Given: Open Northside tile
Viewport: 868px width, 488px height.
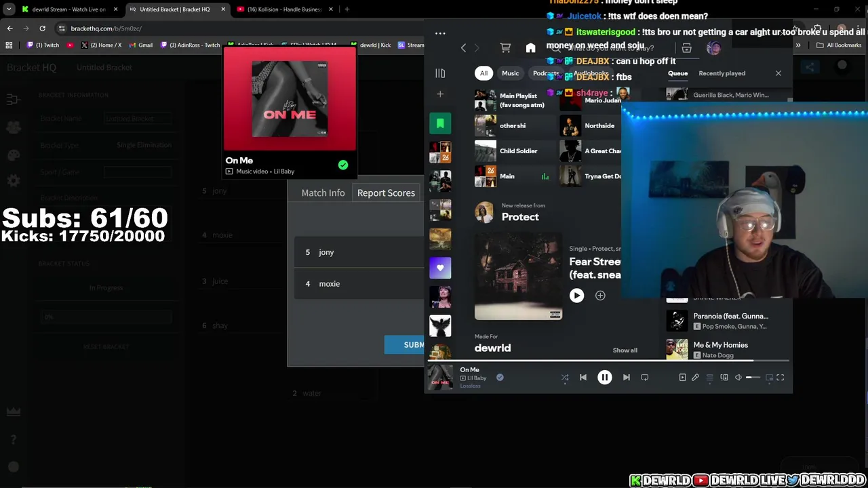Looking at the screenshot, I should click(590, 125).
